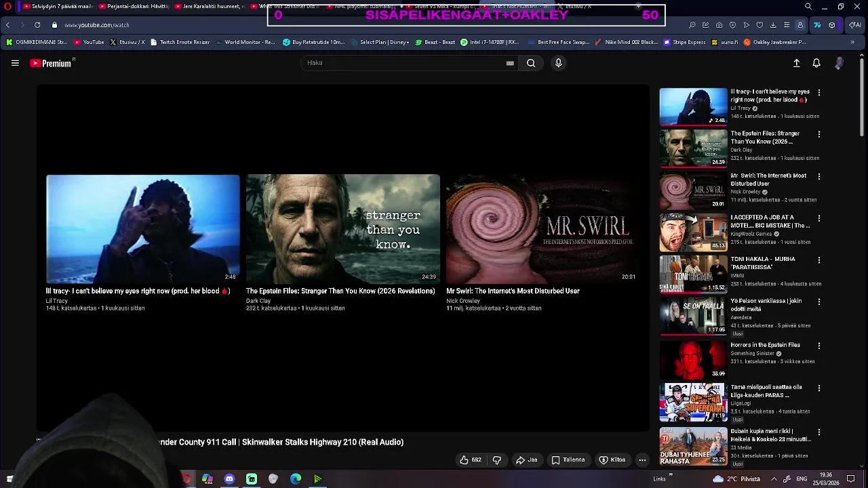Switch to Selviydyin 7 päivää browser tab
This screenshot has width=868, height=488.
pos(57,7)
